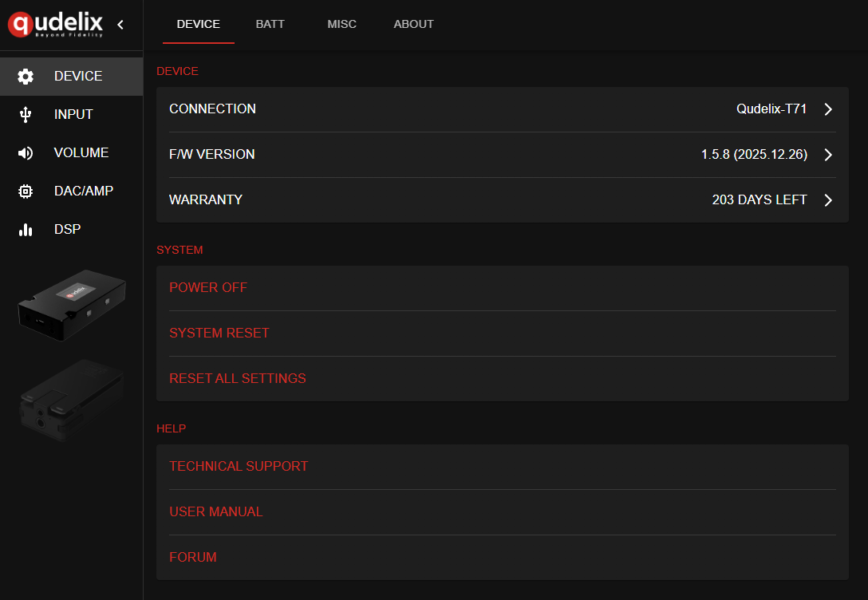
Task: Select the lower clip-style device image
Action: (x=71, y=401)
